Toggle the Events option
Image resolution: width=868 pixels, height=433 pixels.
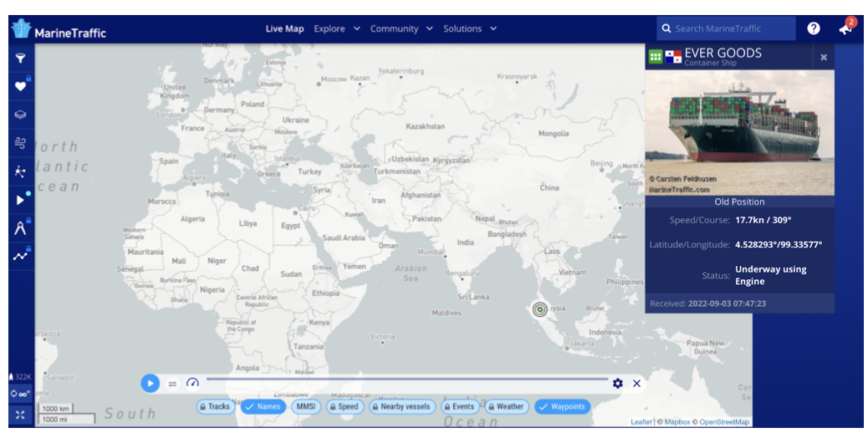[x=461, y=406]
